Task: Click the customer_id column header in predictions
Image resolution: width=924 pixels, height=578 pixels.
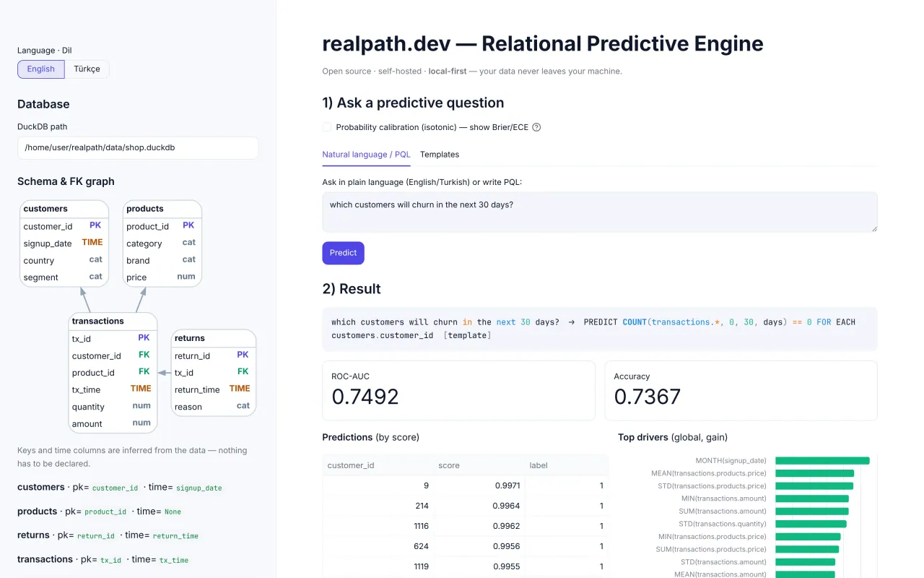Action: pyautogui.click(x=378, y=465)
